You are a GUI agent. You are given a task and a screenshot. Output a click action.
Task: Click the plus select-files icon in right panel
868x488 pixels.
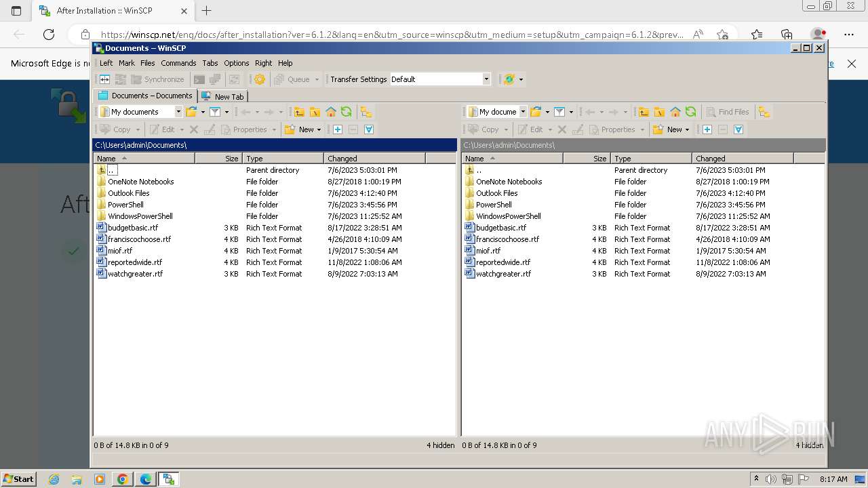[707, 129]
